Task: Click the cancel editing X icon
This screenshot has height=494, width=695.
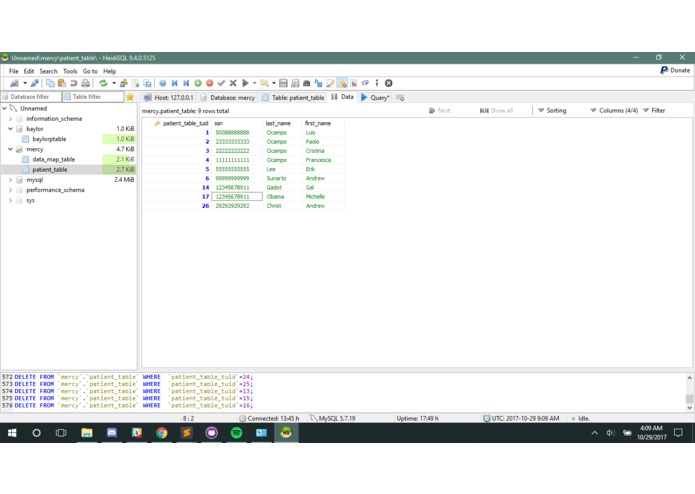Action: click(233, 83)
